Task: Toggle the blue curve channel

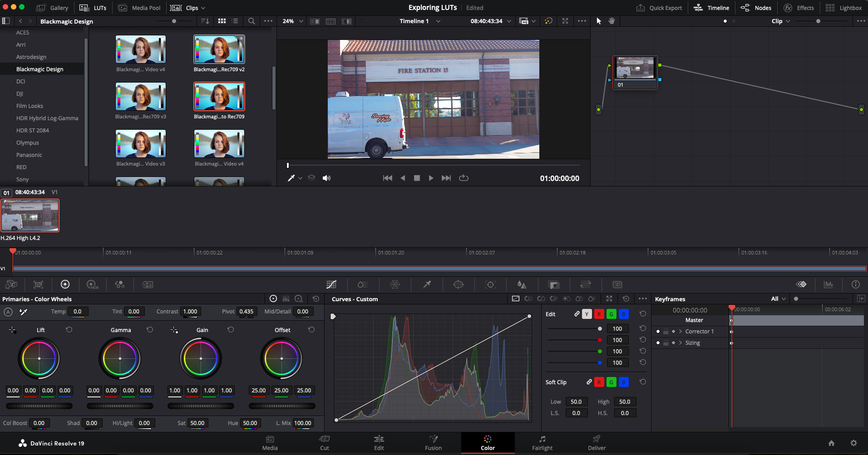Action: tap(624, 314)
